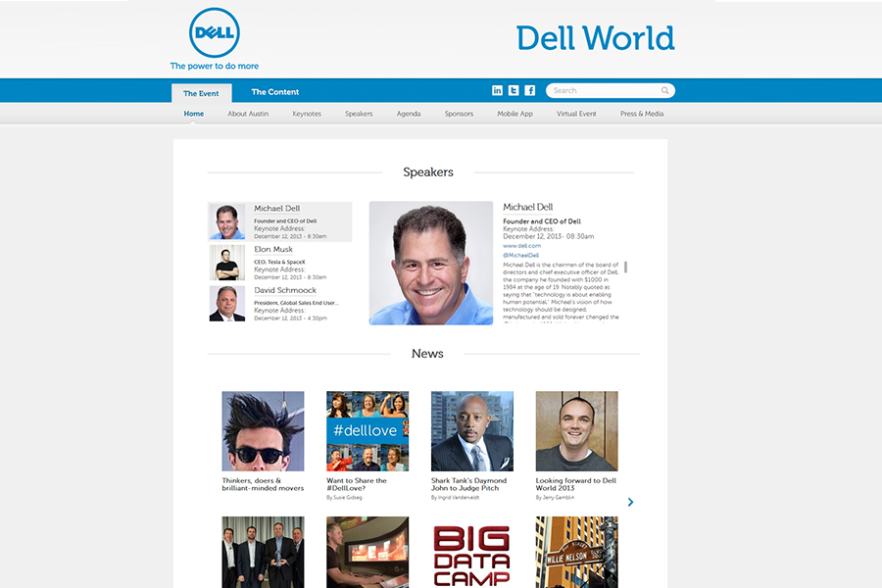Open the @MichaelDell Twitter link

point(521,256)
